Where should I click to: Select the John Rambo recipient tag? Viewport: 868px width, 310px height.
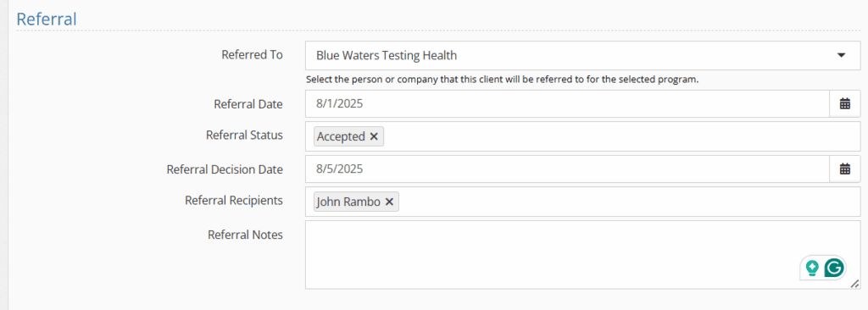(348, 202)
